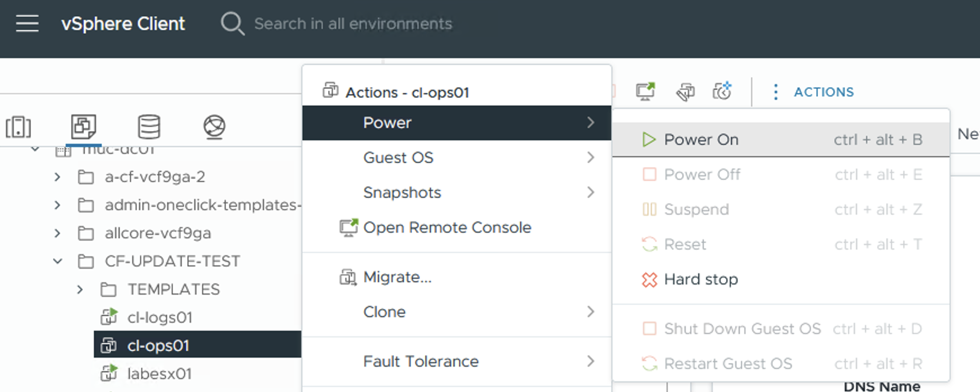Open the Networking inventory view icon

[214, 127]
